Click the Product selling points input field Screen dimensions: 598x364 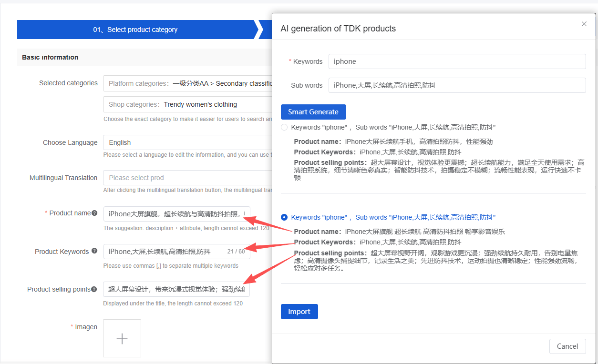point(176,289)
